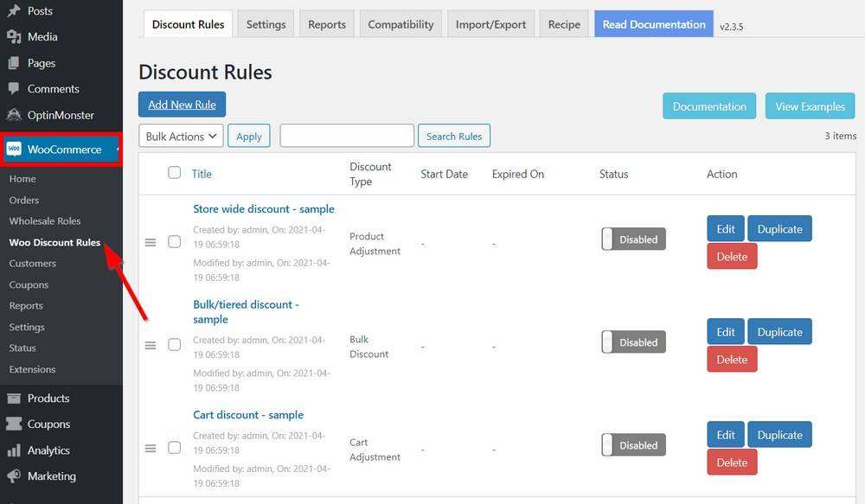Check the Cart discount sample checkbox

tap(174, 448)
